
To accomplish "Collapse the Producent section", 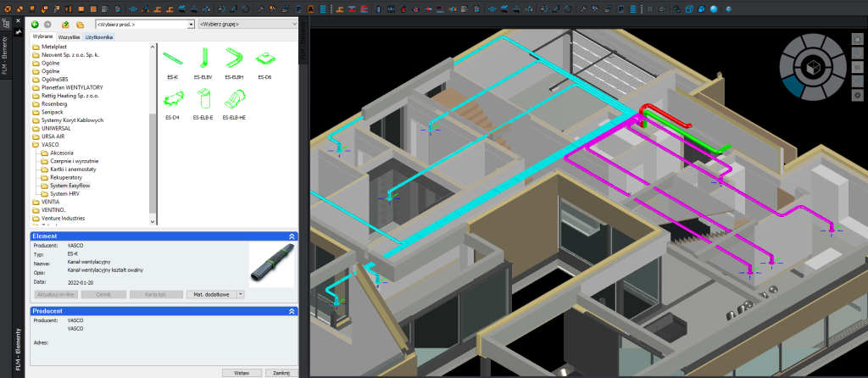I will click(292, 311).
